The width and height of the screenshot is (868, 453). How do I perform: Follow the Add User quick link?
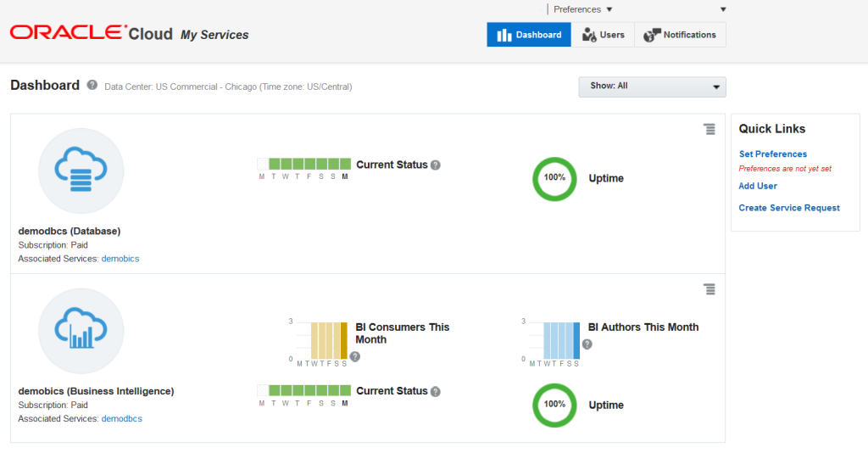pyautogui.click(x=758, y=186)
